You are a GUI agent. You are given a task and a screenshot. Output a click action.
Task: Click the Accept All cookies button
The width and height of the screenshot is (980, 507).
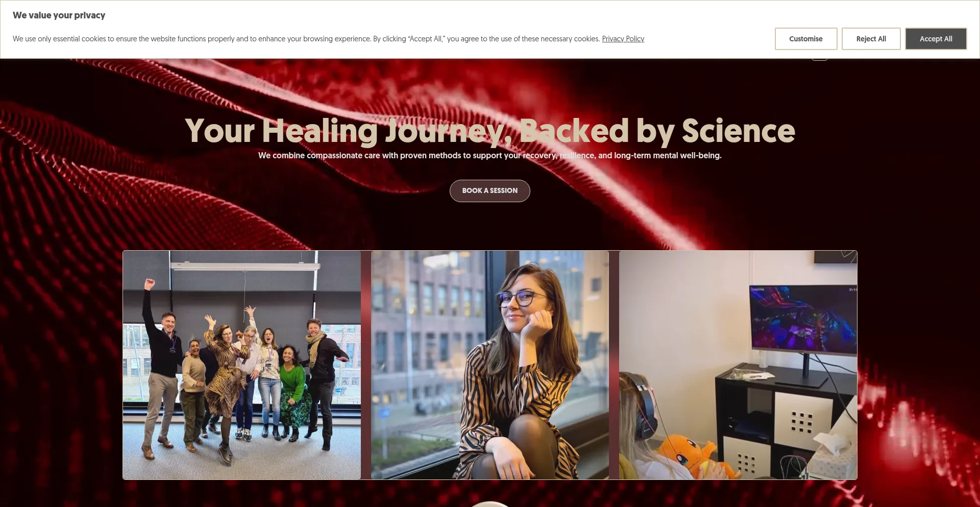(x=936, y=39)
